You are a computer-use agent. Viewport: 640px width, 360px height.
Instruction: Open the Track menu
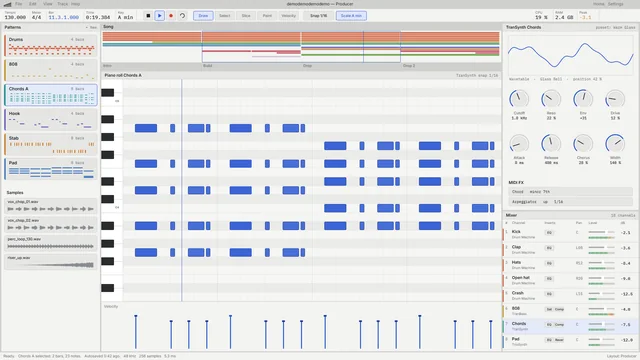[x=62, y=4]
